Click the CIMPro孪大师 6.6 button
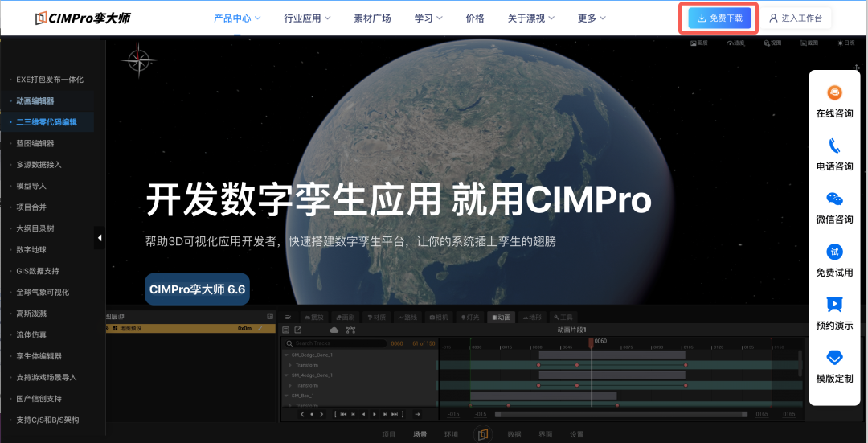 coord(197,289)
